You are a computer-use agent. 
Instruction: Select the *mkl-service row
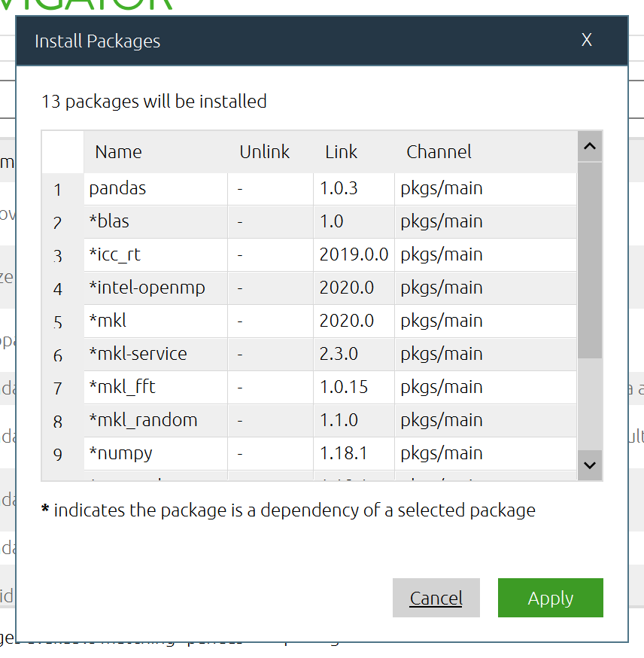(138, 354)
